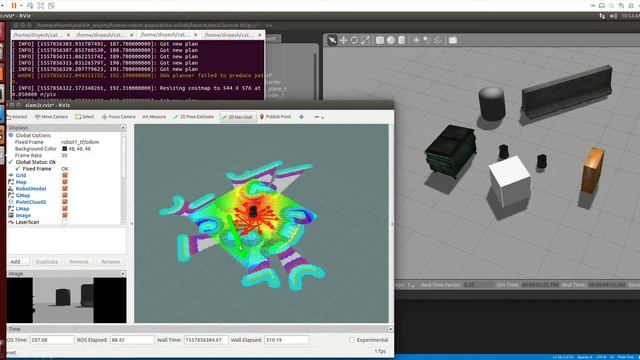This screenshot has height=360, width=640.
Task: Activate the 2D Pose Estimate tool
Action: (x=193, y=117)
